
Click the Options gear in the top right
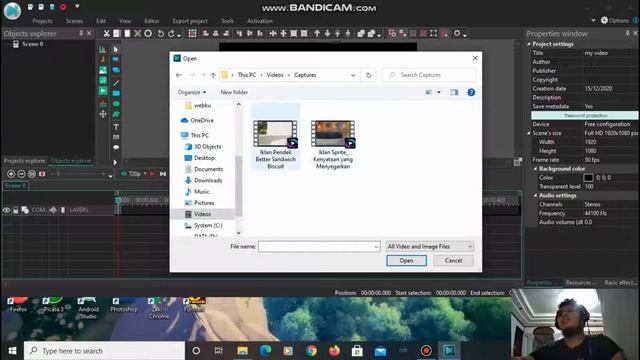[614, 20]
